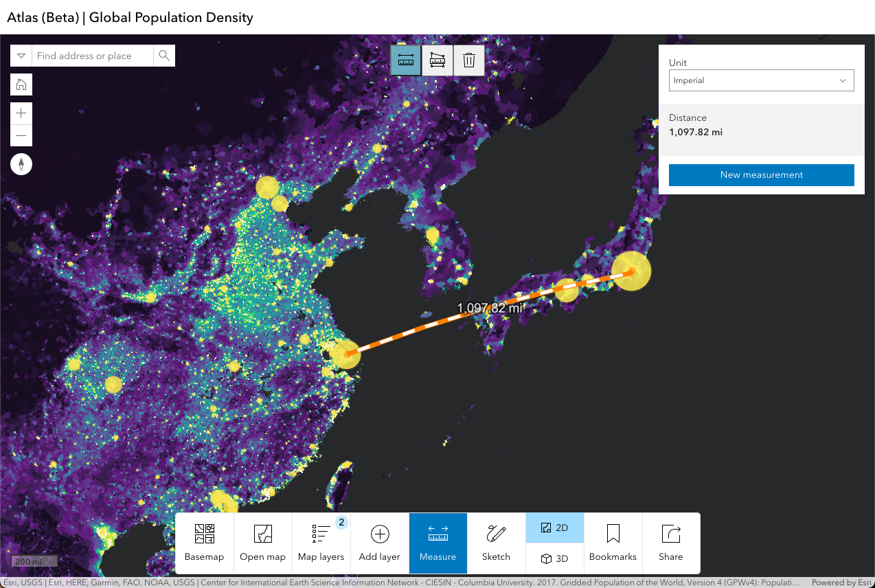Select the distance measurement tool
875x588 pixels.
click(405, 60)
